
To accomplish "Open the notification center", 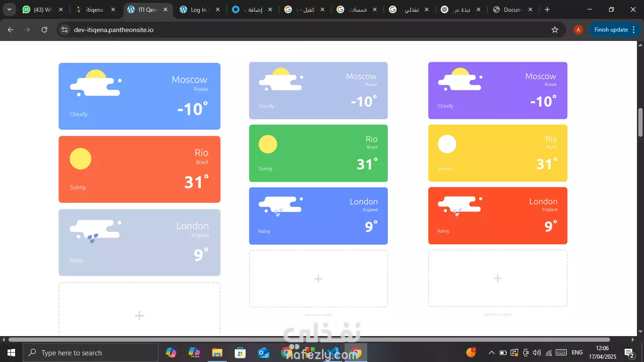I will click(630, 353).
